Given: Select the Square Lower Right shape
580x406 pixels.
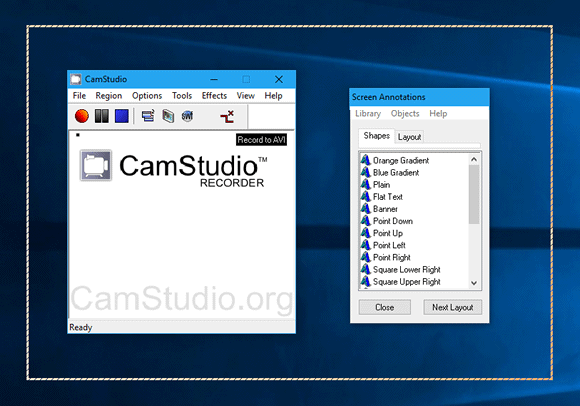Looking at the screenshot, I should click(x=401, y=270).
